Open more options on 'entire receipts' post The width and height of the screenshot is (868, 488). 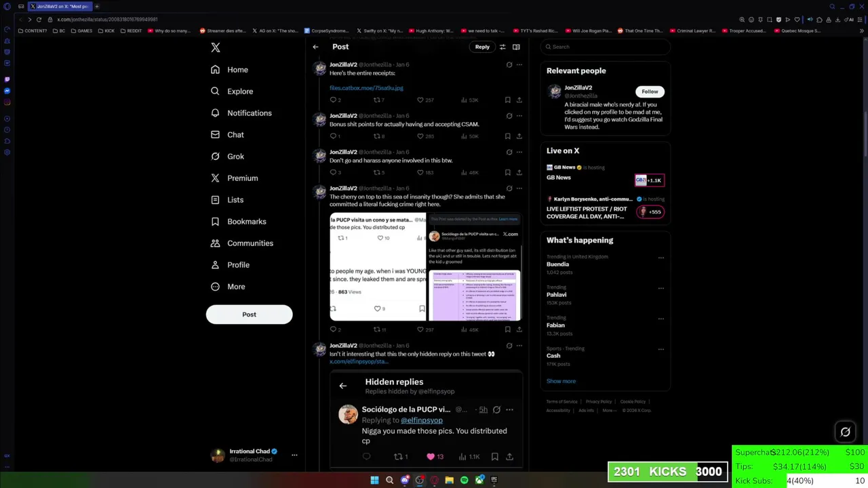coord(519,64)
